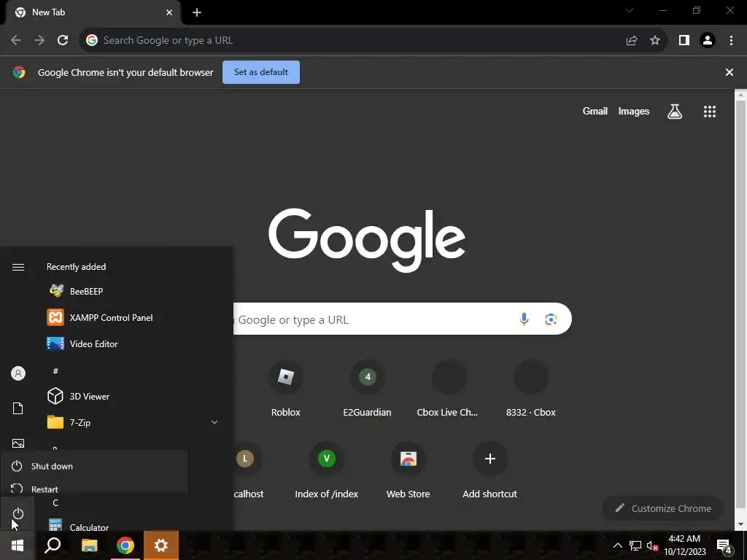The image size is (747, 560).
Task: Open the network tray icon
Action: coord(635,545)
